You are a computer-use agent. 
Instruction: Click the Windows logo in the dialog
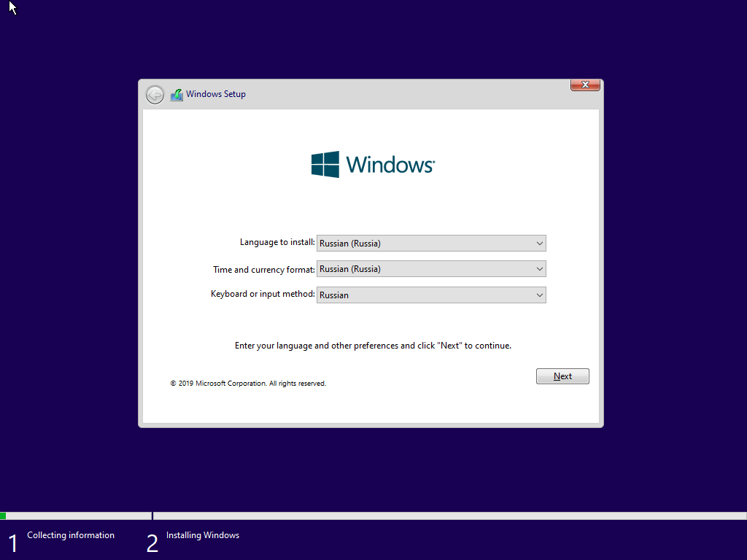coord(373,165)
